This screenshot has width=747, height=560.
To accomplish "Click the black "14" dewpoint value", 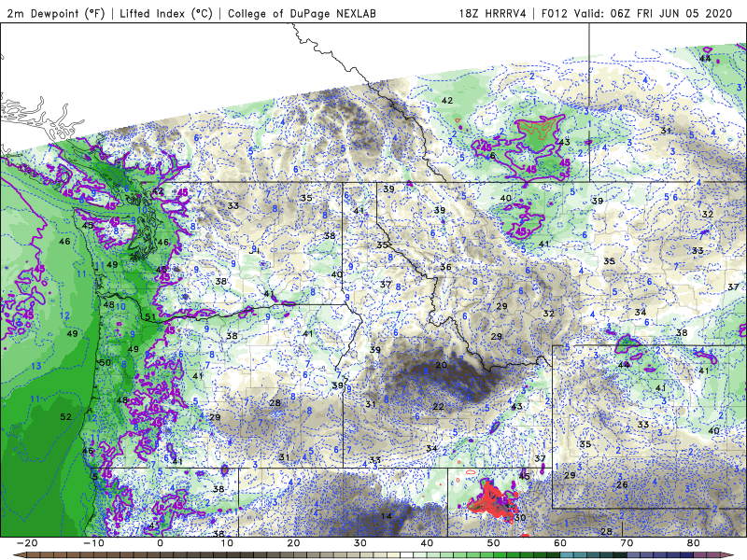I will [x=387, y=516].
